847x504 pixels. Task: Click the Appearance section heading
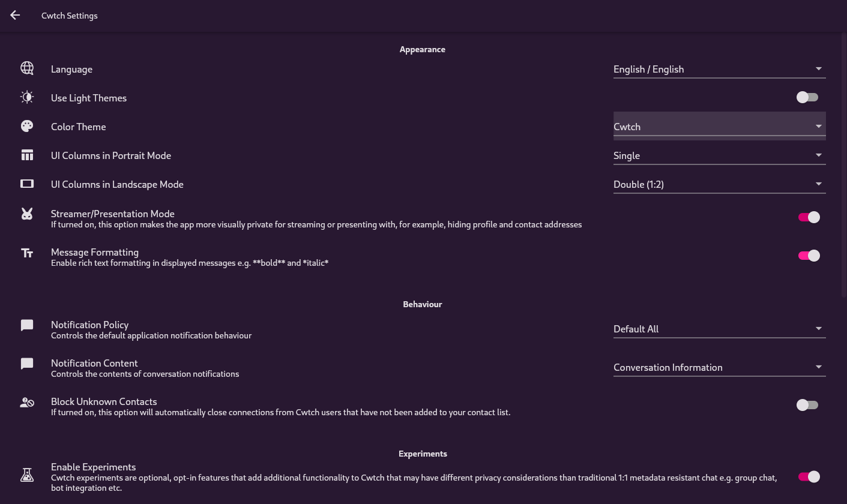423,49
